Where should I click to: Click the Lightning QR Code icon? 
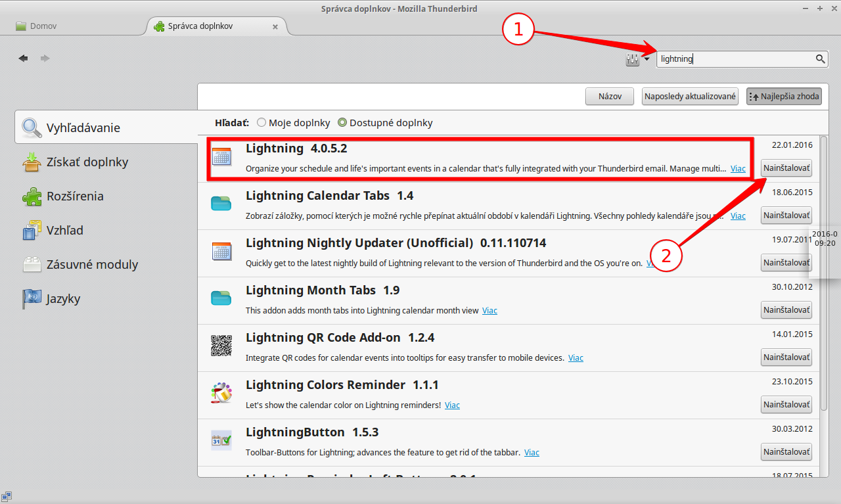221,346
